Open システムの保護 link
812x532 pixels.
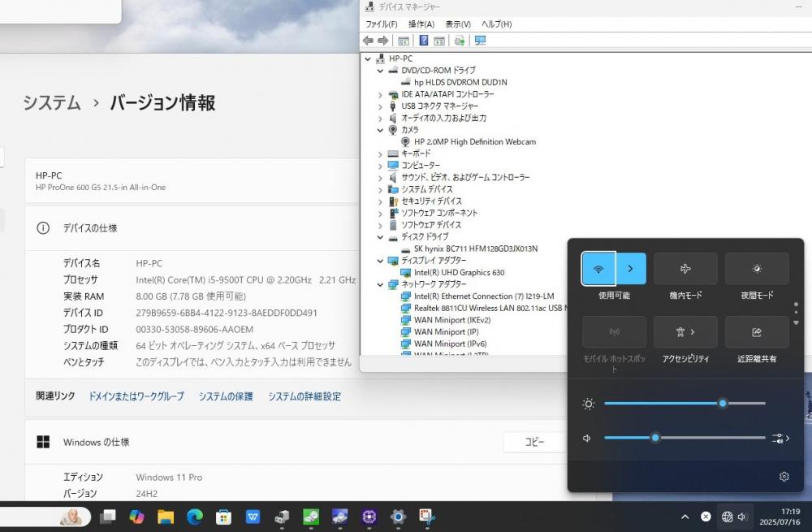(226, 396)
